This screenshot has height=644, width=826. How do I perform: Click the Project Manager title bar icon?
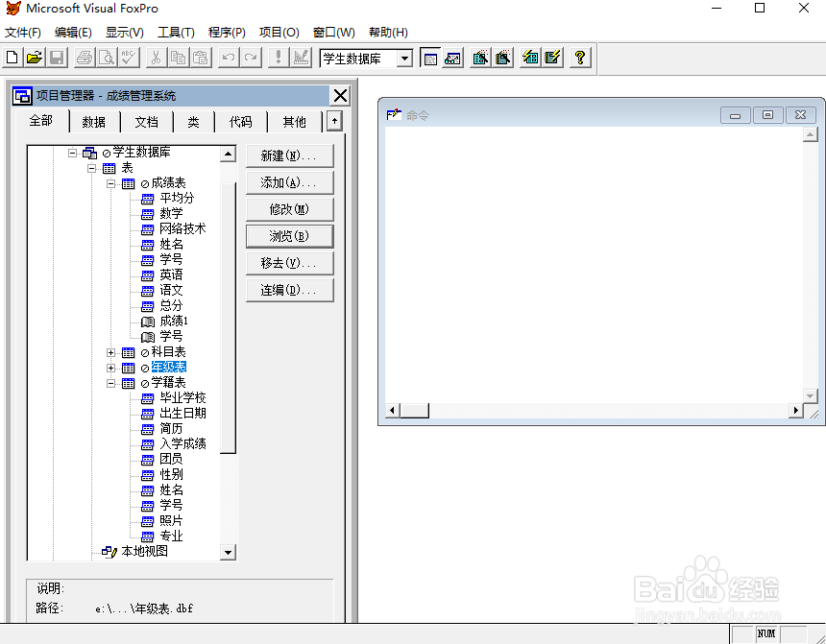coord(23,96)
